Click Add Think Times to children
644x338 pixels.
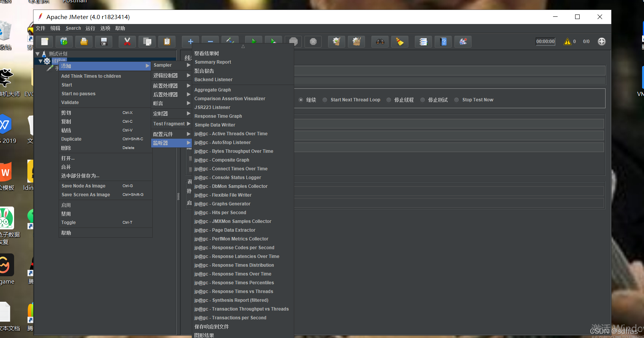[x=105, y=76]
